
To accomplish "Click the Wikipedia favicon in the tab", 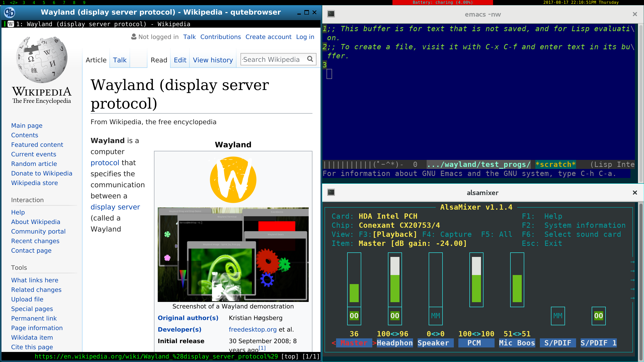I will (11, 24).
